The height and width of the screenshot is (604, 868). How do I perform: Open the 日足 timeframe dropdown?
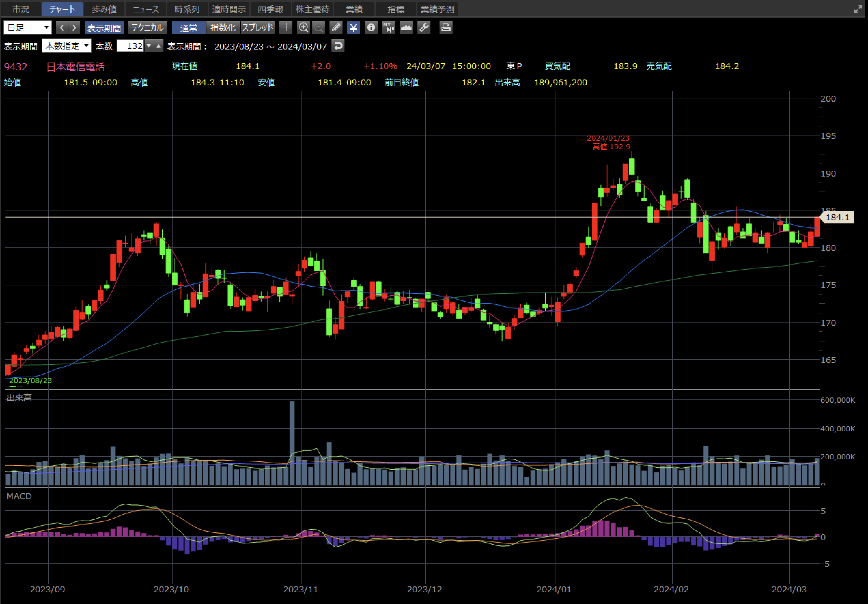pyautogui.click(x=28, y=28)
